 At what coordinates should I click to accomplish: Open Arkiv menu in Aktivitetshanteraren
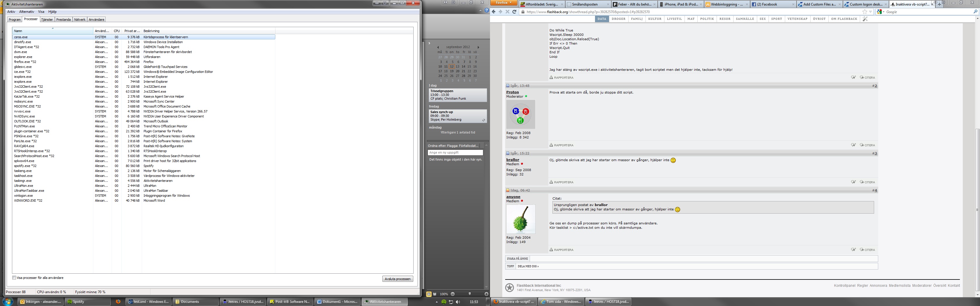[x=11, y=12]
